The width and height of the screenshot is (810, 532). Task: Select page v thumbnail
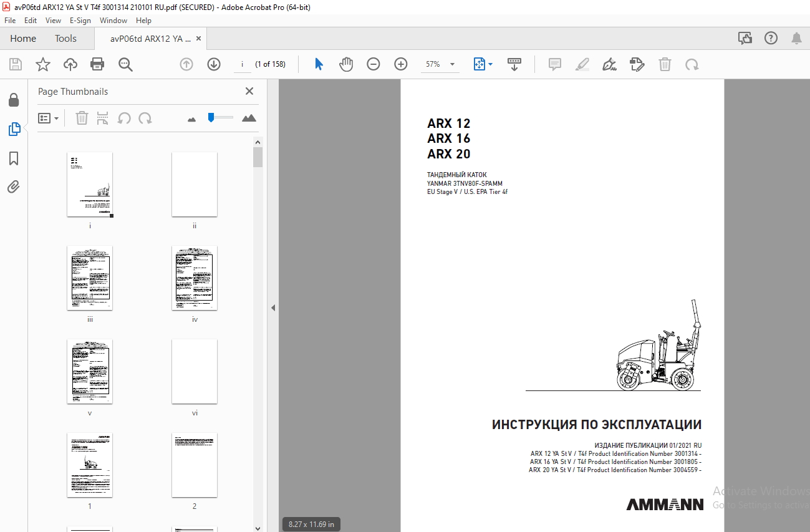[90, 372]
